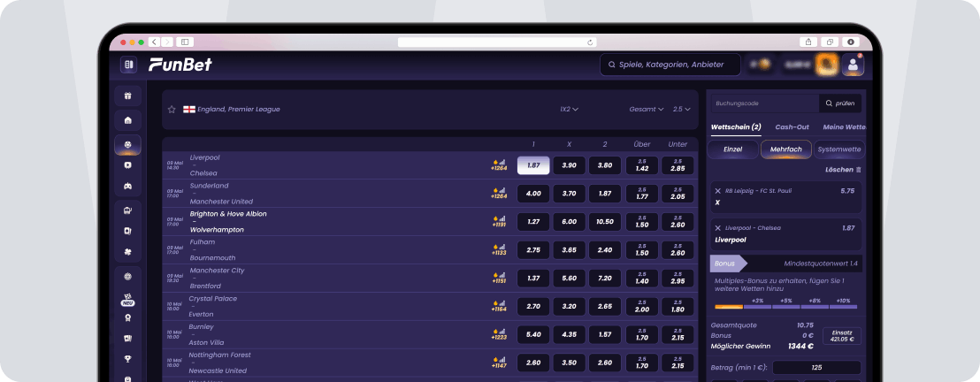Click the FunBet logo

(x=180, y=65)
